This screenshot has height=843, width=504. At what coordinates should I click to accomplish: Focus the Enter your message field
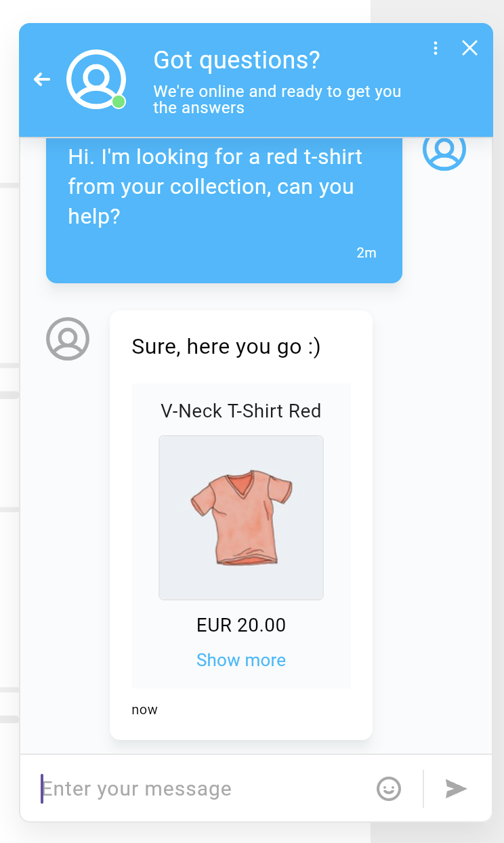[x=203, y=789]
